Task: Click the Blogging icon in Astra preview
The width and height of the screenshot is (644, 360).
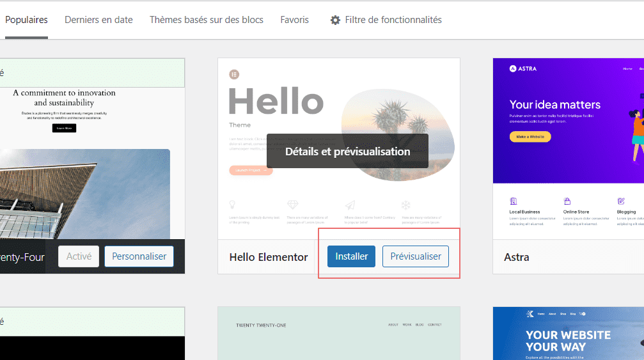Action: [621, 201]
